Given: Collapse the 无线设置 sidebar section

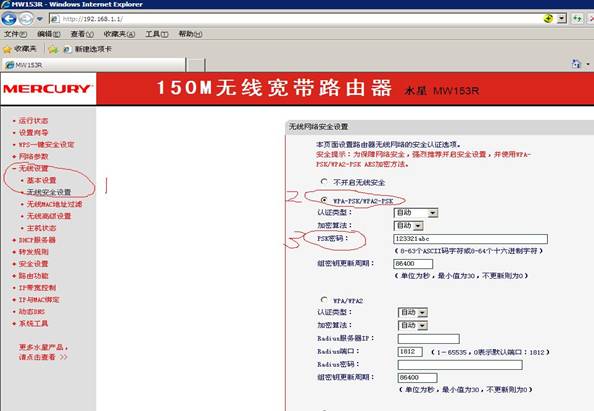Looking at the screenshot, I should coord(33,169).
